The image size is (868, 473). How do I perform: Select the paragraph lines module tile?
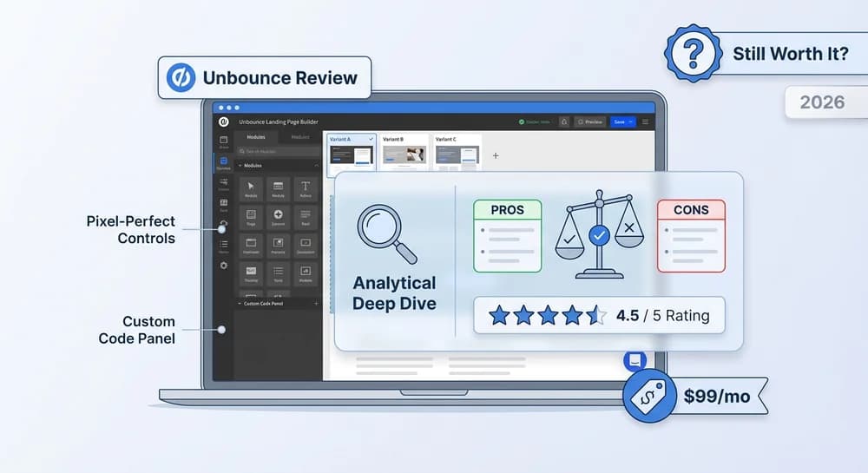click(x=306, y=217)
